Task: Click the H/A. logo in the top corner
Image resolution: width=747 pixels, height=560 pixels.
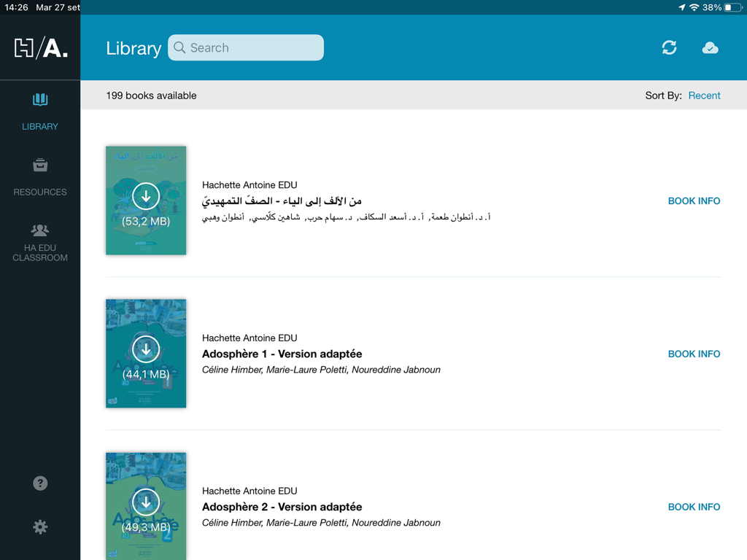Action: [x=40, y=47]
